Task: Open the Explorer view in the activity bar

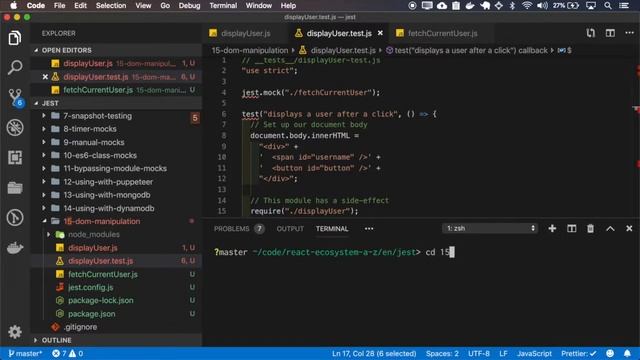Action: (15, 38)
